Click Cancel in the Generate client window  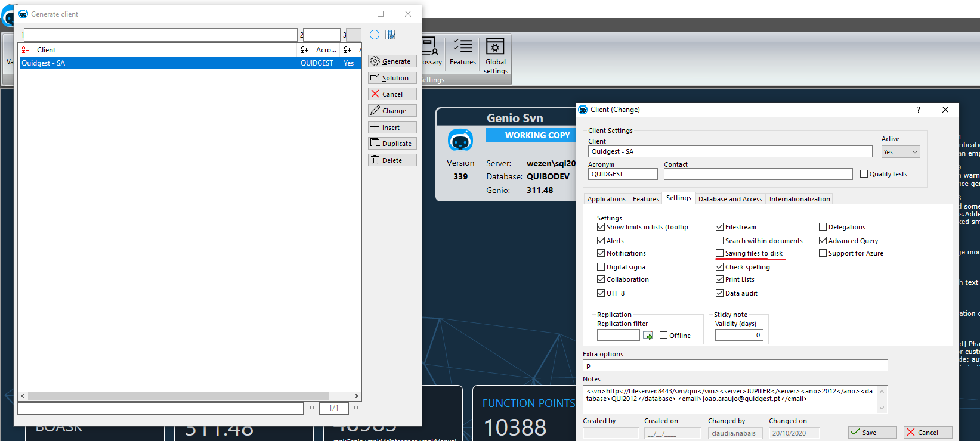tap(392, 94)
